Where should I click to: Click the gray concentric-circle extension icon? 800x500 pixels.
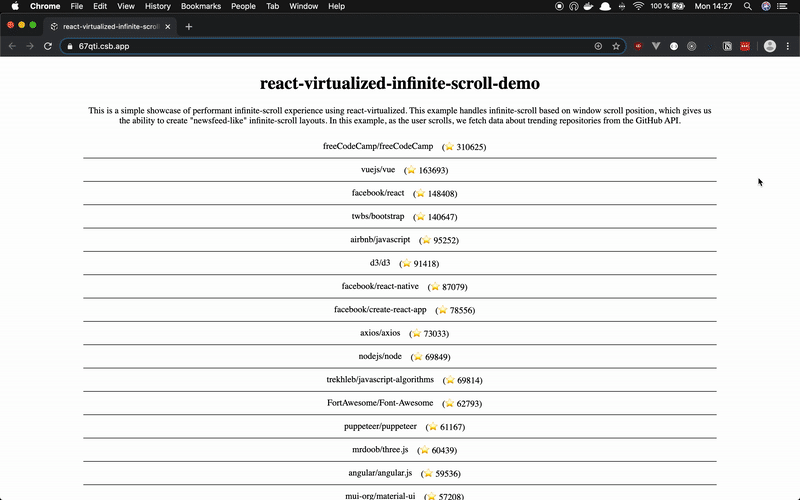(691, 46)
